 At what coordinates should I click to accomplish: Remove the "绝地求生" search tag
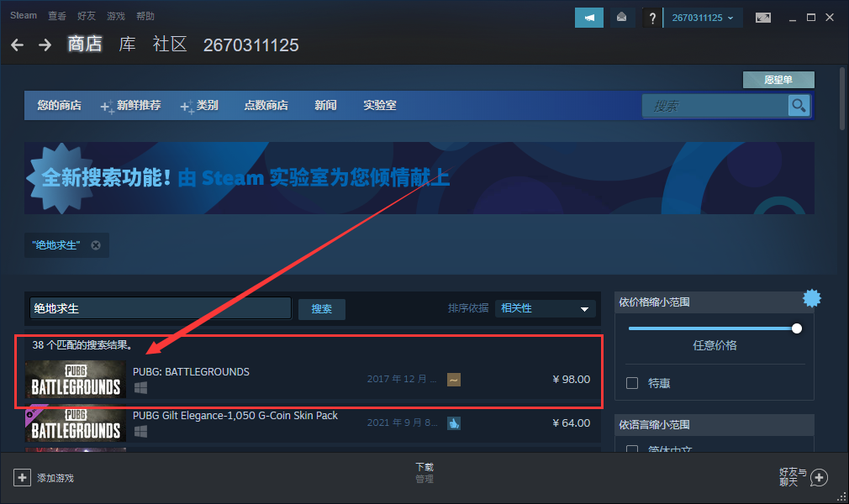point(96,245)
